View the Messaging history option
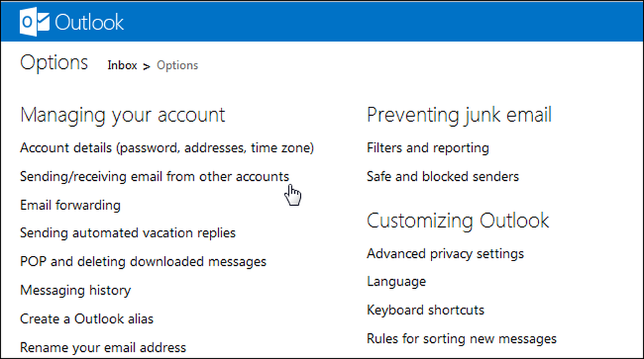 pos(75,291)
